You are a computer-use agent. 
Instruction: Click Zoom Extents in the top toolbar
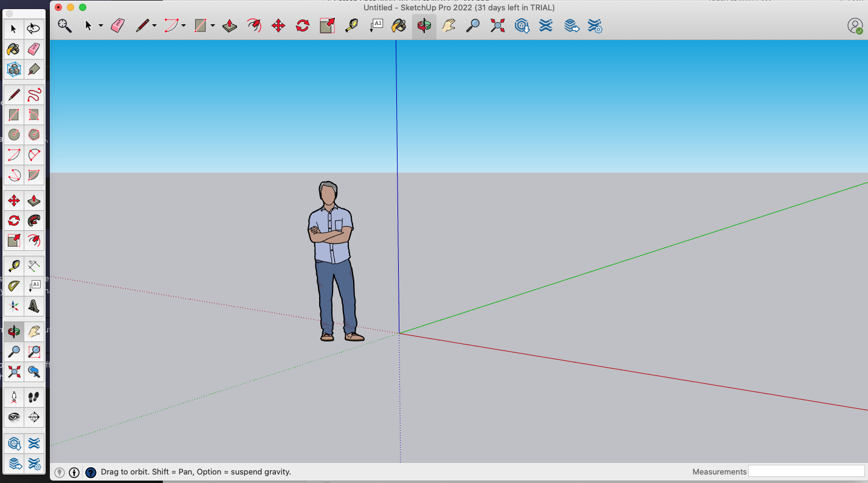[497, 26]
